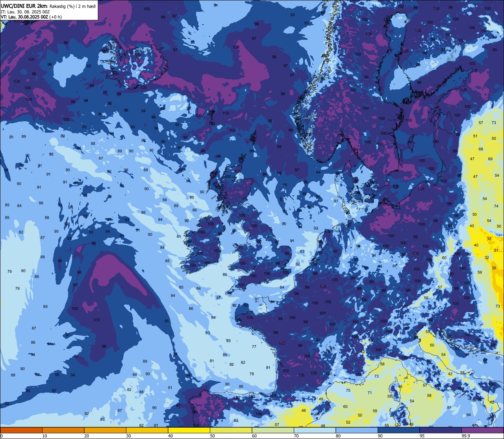Click the "VT: Lau. 30.08.2025 00Z (+0 h)" line

[31, 17]
